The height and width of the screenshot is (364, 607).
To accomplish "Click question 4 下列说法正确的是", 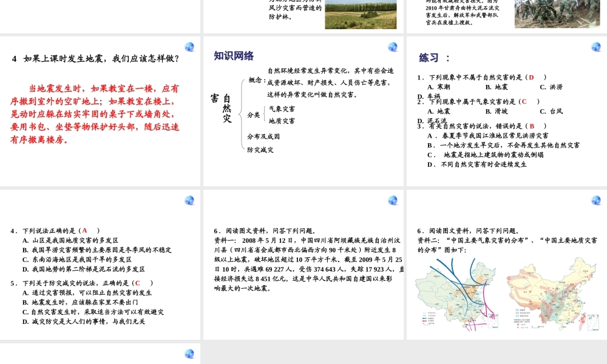I will [x=55, y=231].
